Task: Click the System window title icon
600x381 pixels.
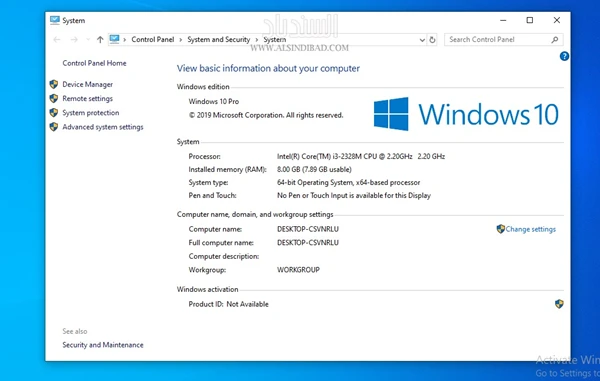Action: point(55,20)
